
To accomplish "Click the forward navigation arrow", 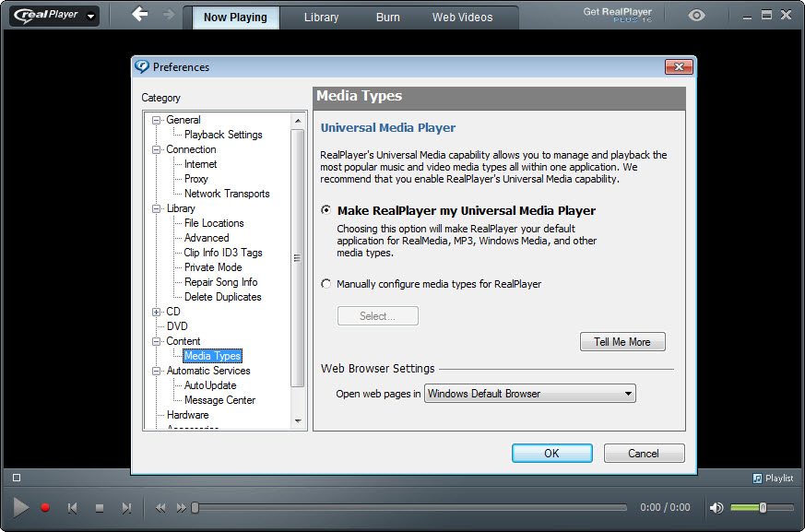I will (169, 15).
